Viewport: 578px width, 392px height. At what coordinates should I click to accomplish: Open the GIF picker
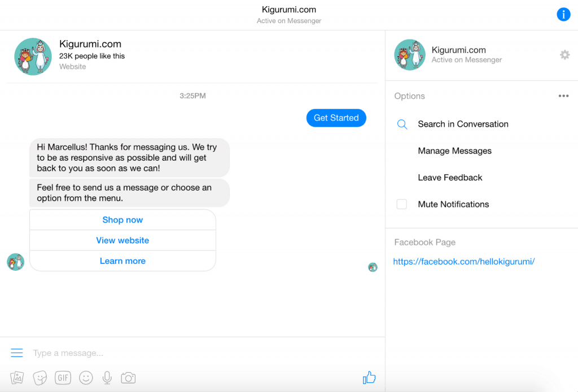(x=63, y=378)
